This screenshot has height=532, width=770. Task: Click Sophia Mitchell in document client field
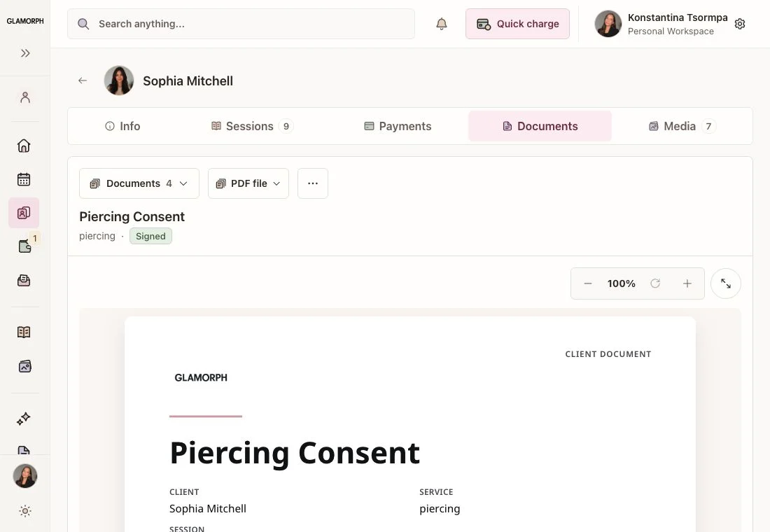click(x=208, y=508)
